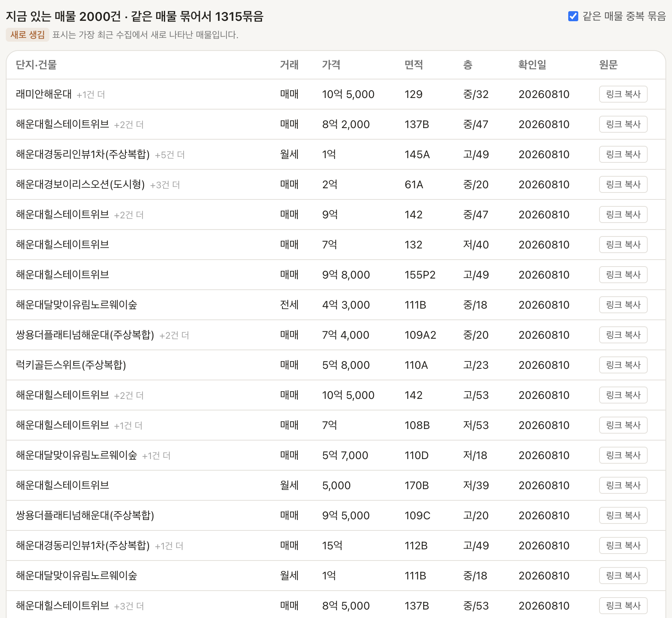
Task: Click floor value 저/40
Action: pyautogui.click(x=476, y=245)
